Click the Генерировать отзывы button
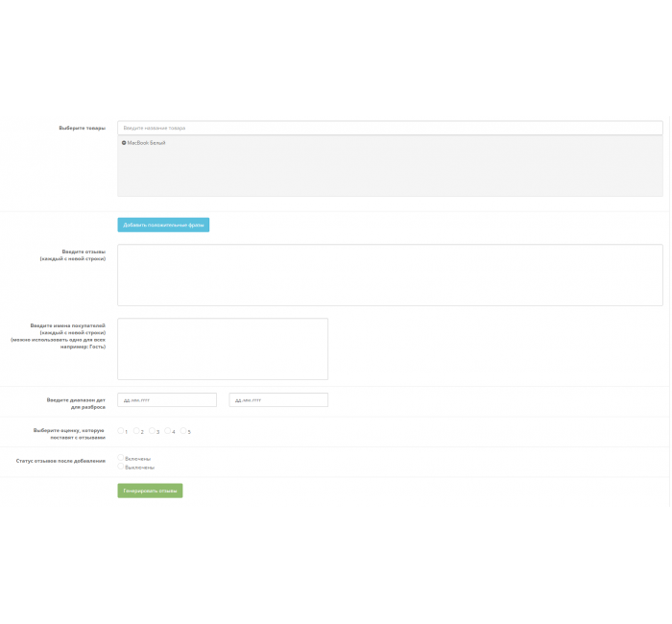This screenshot has width=672, height=624. click(150, 491)
